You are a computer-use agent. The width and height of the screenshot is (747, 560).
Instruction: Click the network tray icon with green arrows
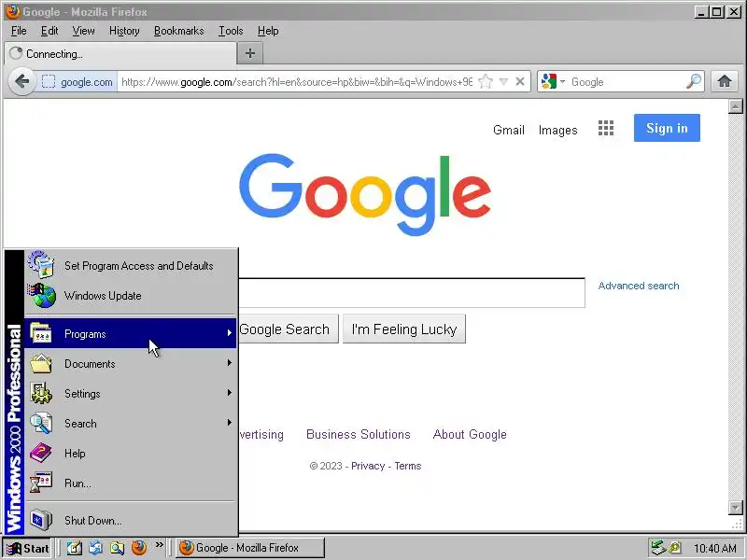tap(658, 548)
